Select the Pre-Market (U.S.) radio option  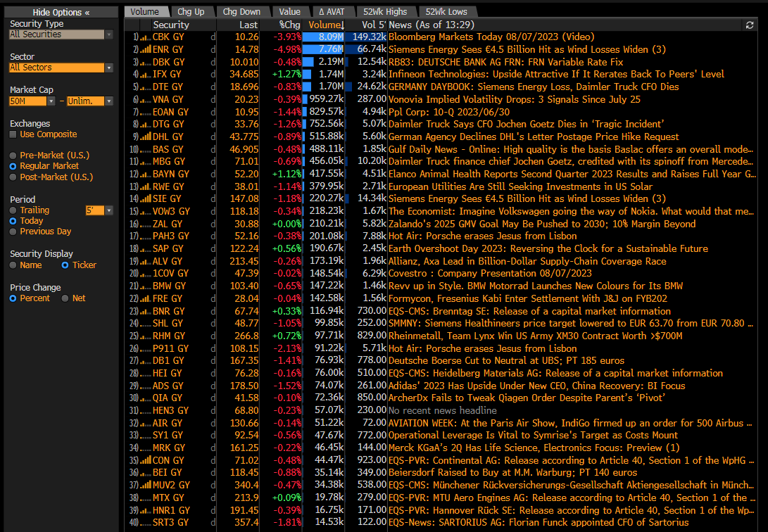(x=13, y=156)
